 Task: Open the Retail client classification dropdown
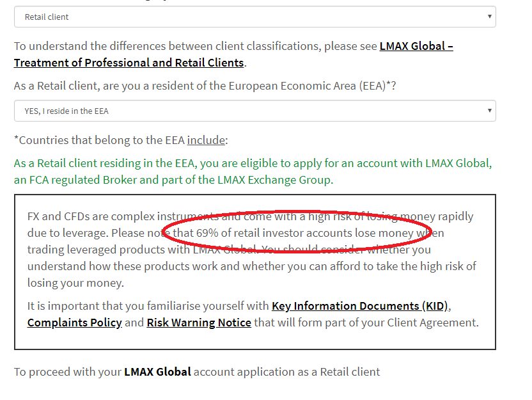pyautogui.click(x=254, y=17)
